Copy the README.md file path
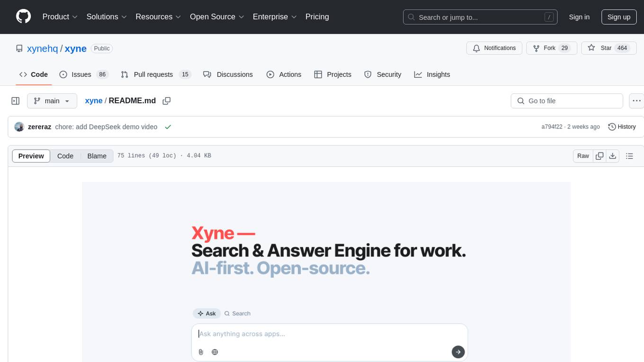The image size is (644, 362). tap(166, 101)
